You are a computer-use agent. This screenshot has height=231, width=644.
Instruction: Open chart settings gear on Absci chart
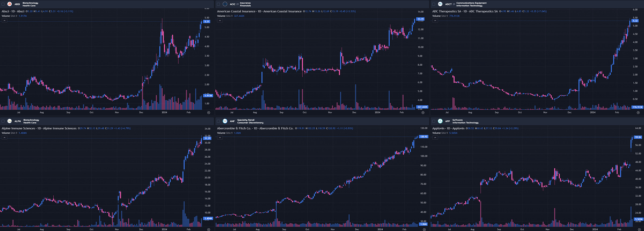tap(209, 113)
